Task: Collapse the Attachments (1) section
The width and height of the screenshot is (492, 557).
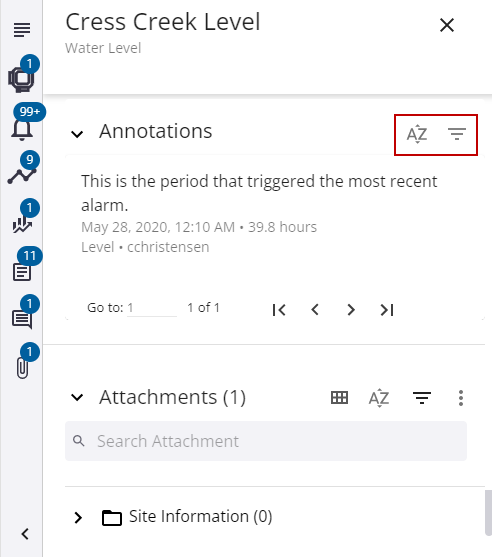Action: click(x=77, y=397)
